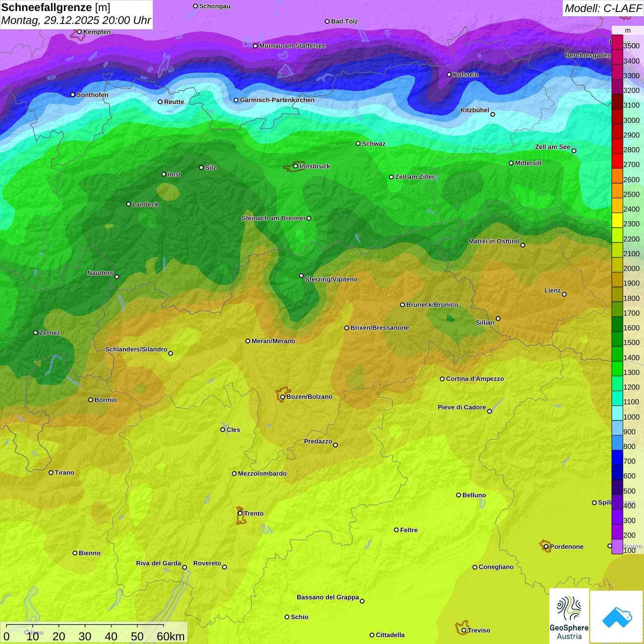
Task: Click the Bormio location dot
Action: click(x=91, y=400)
